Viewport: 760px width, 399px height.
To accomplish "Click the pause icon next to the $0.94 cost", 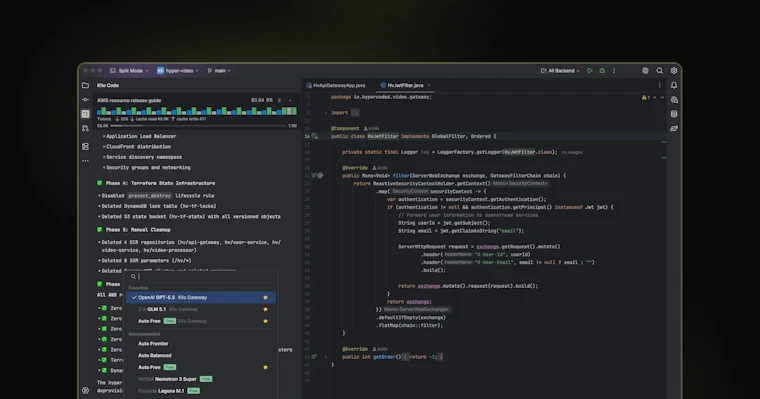I will coord(280,100).
